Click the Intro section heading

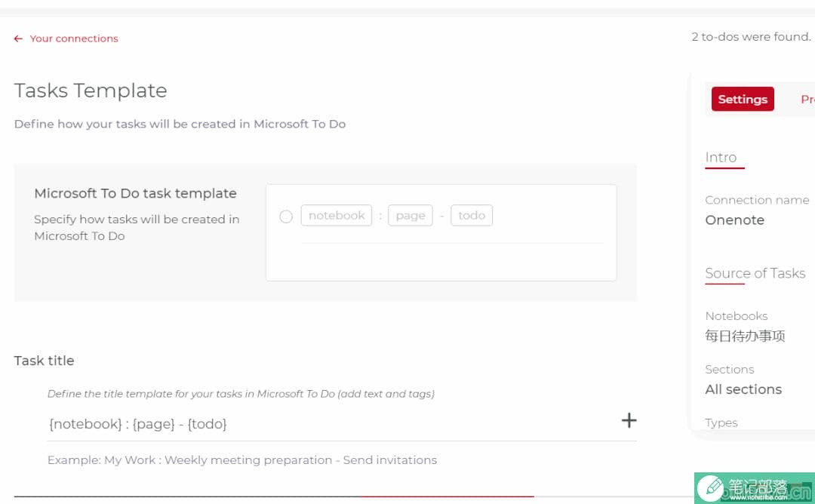click(721, 157)
